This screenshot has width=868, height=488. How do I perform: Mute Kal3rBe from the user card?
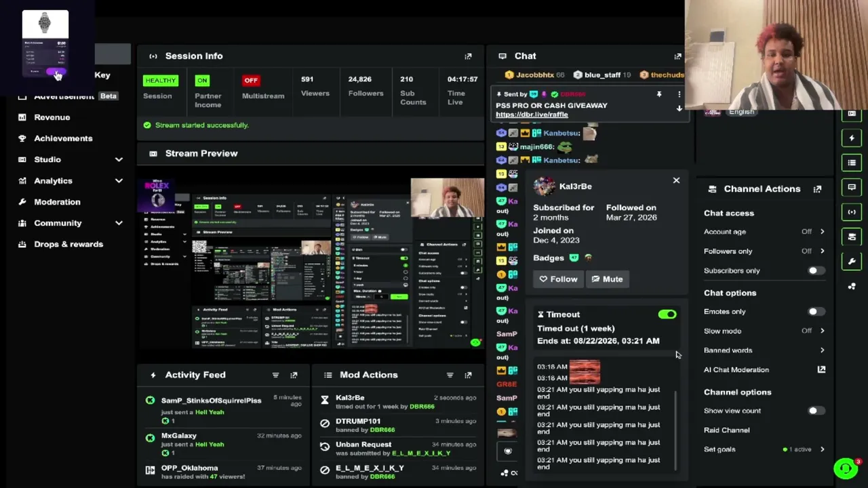(607, 279)
